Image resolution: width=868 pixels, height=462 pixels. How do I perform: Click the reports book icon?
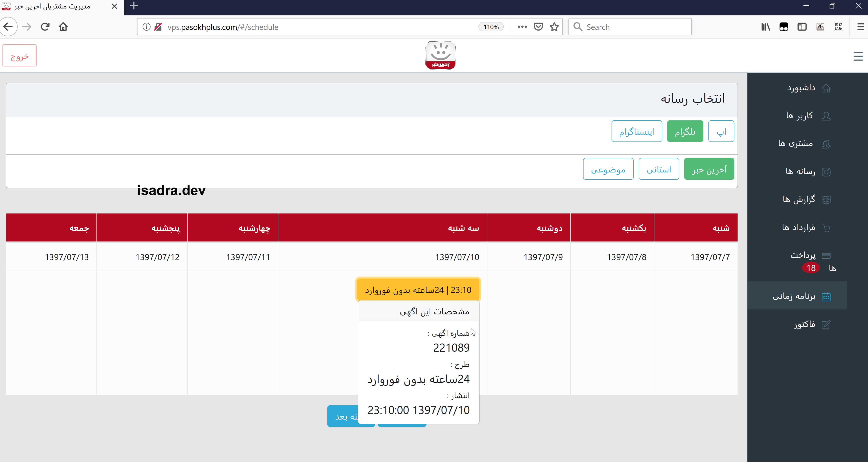[x=826, y=200]
